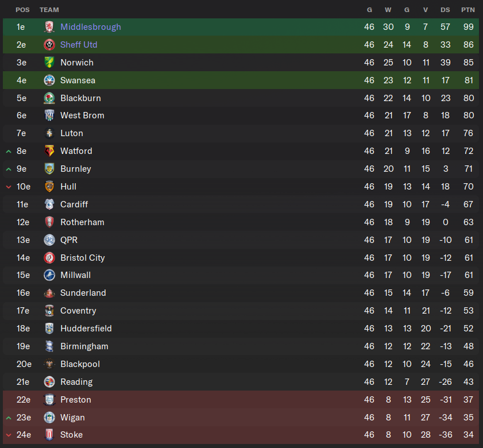Select the Wigan club badge
This screenshot has width=483, height=448.
49,418
